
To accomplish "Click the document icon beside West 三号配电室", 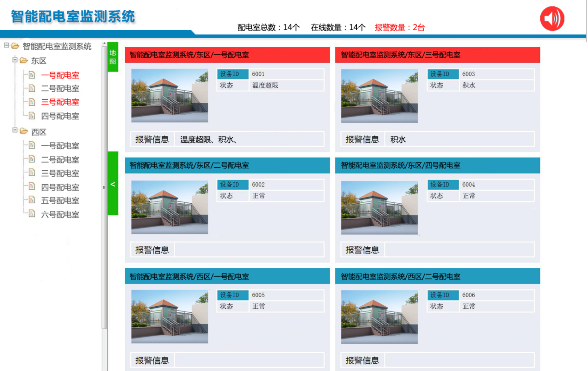I will pyautogui.click(x=32, y=173).
